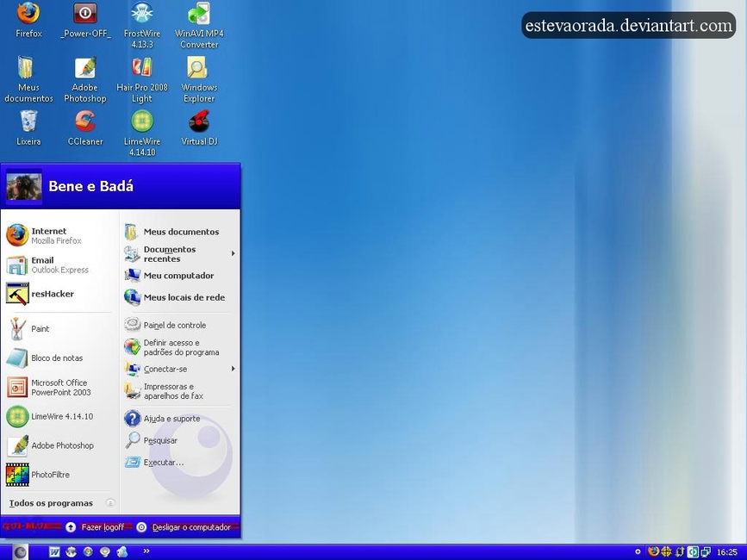Open the Lixeira recycle bin icon
The height and width of the screenshot is (560, 747).
(28, 128)
